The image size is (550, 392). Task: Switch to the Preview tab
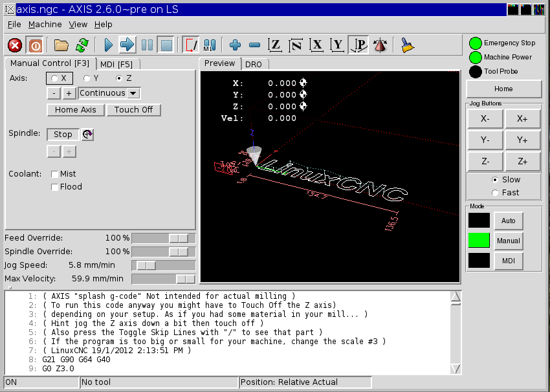tap(219, 63)
